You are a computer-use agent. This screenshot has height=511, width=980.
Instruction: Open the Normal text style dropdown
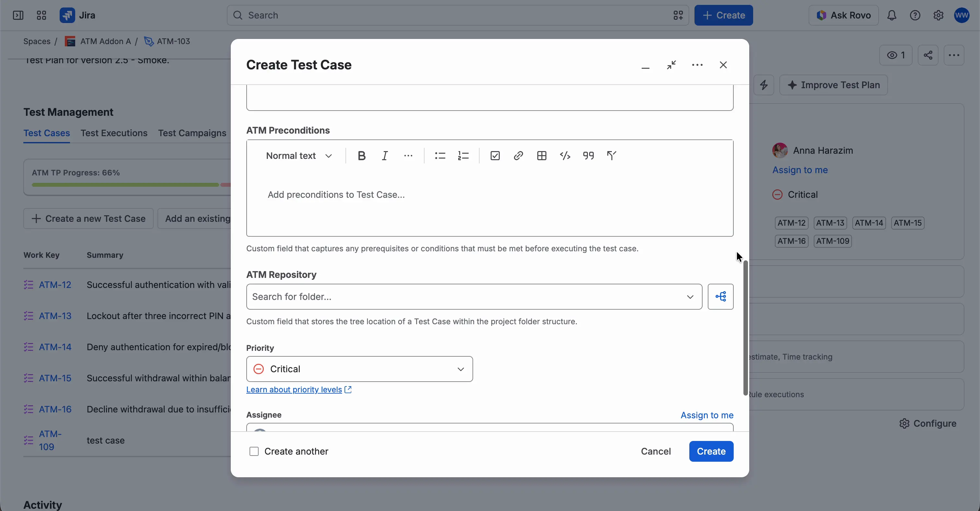click(x=299, y=156)
